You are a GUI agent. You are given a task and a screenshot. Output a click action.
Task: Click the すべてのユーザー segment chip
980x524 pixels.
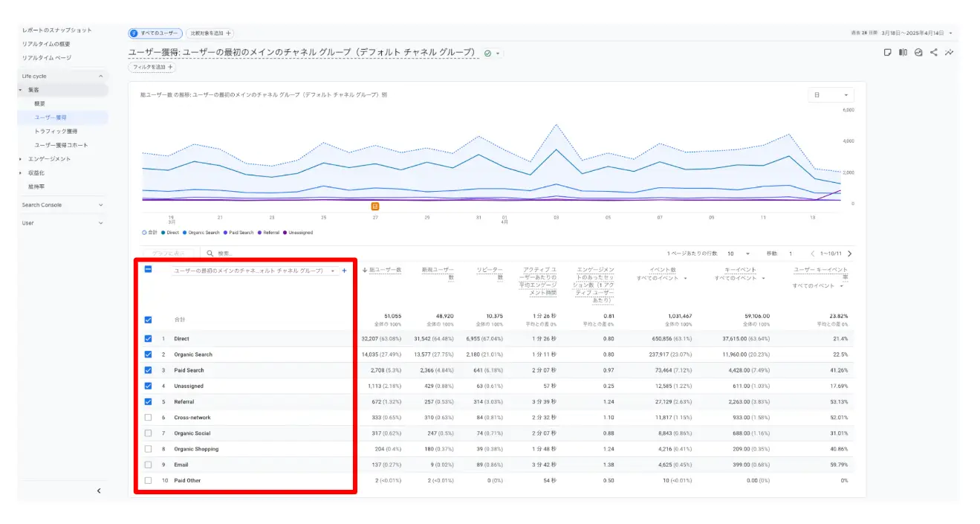coord(155,33)
